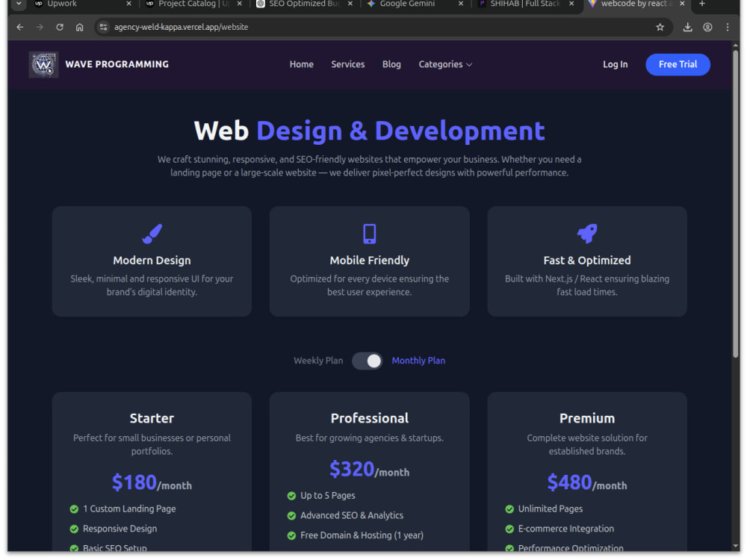Click the $180/month price
This screenshot has height=560, width=747.
pyautogui.click(x=152, y=483)
